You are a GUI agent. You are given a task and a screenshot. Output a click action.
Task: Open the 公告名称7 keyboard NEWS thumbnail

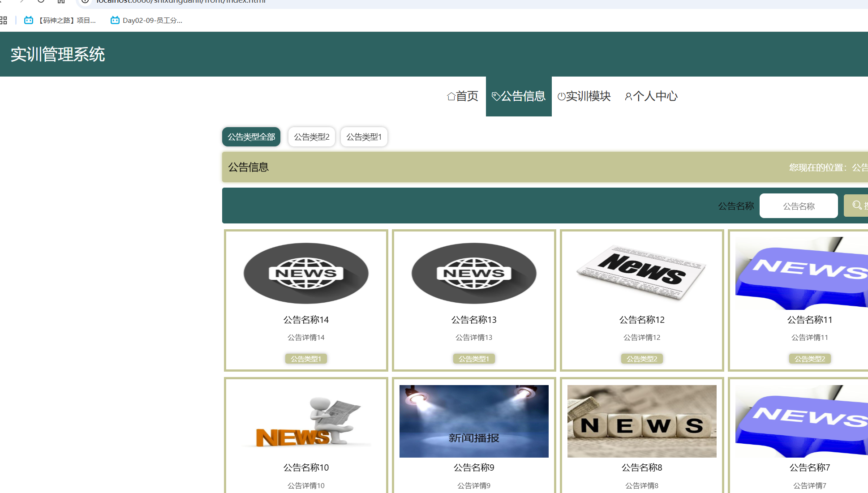802,421
